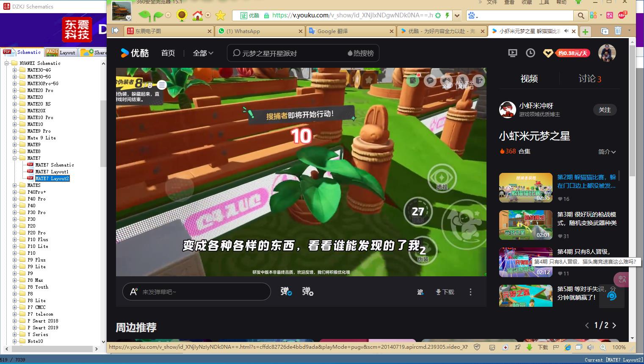Image resolution: width=644 pixels, height=364 pixels.
Task: Open the user profile avatar
Action: point(607,53)
